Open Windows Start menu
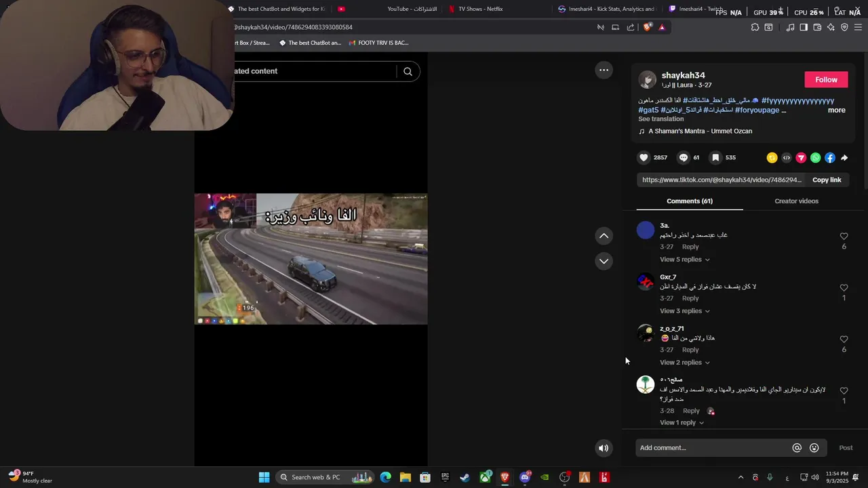Image resolution: width=868 pixels, height=488 pixels. click(264, 477)
